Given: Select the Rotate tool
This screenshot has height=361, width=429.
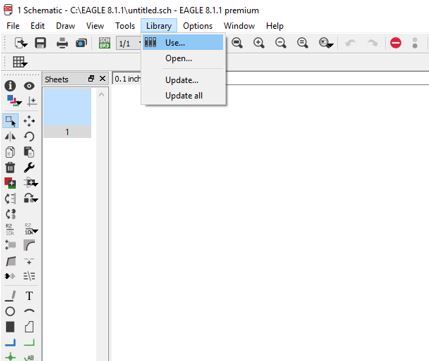Looking at the screenshot, I should tap(29, 137).
